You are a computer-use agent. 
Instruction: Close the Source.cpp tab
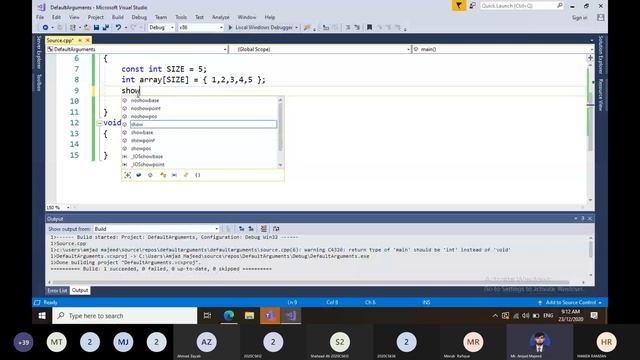pos(87,40)
